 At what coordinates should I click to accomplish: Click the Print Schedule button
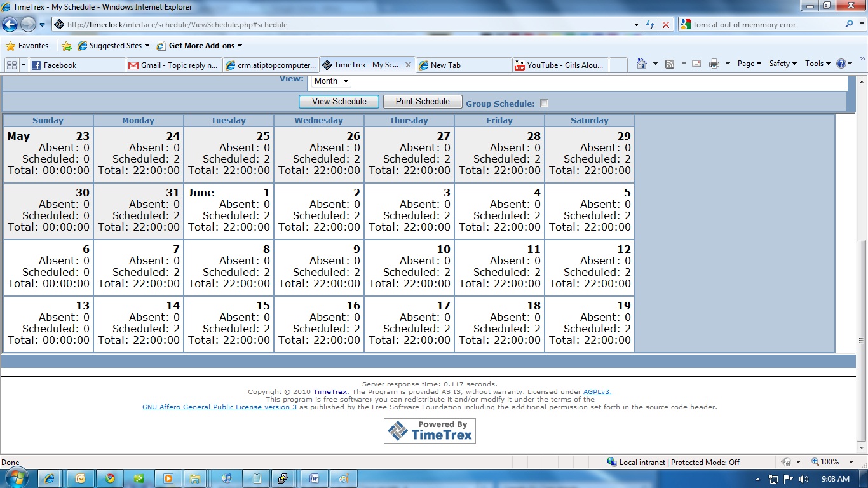(x=423, y=102)
